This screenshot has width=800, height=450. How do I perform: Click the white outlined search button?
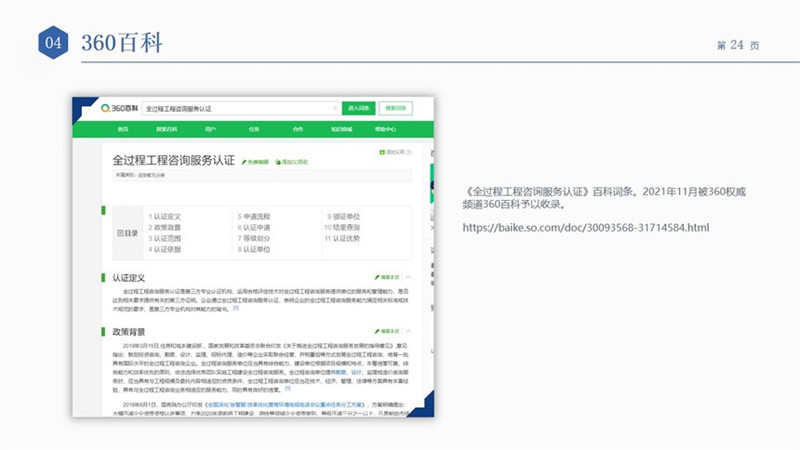(x=395, y=108)
